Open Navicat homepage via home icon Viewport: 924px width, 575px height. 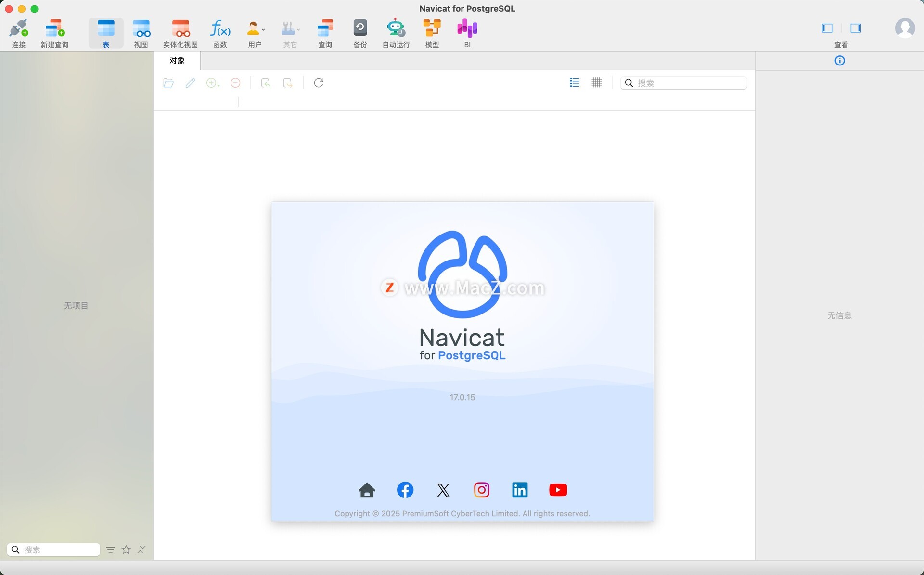pos(367,490)
